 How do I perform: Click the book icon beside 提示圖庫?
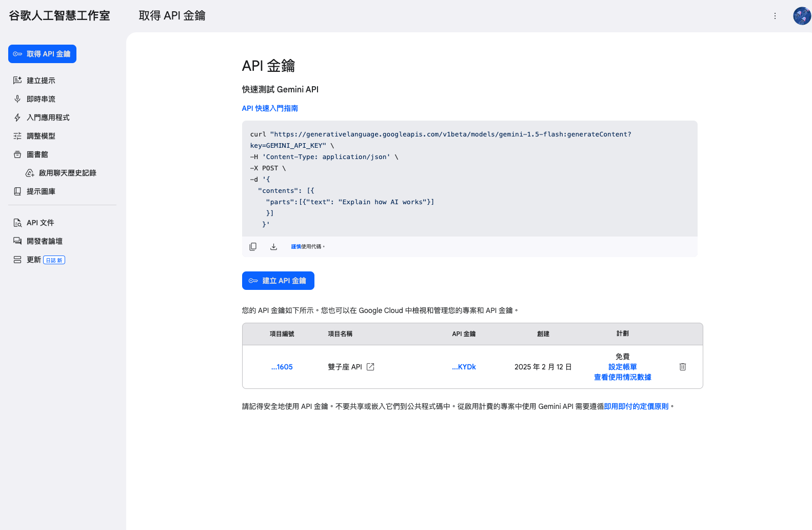tap(17, 191)
